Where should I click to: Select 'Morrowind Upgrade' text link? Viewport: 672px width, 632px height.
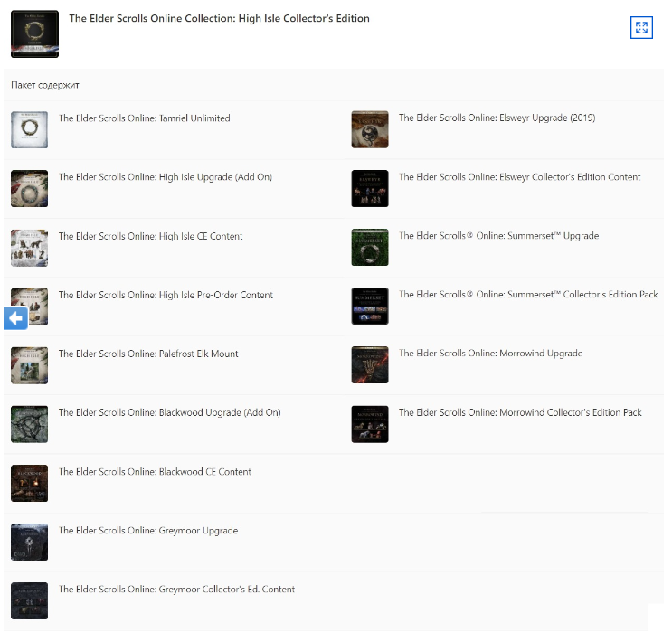pos(491,353)
